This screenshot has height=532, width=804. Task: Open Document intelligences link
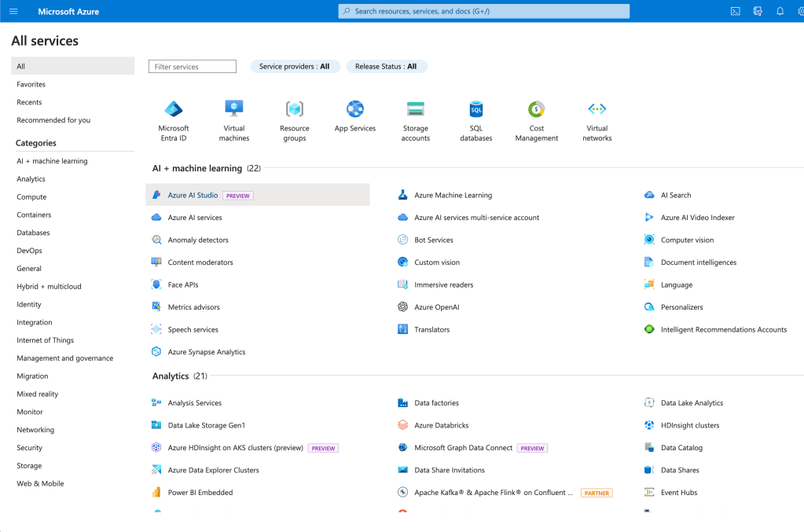(699, 262)
